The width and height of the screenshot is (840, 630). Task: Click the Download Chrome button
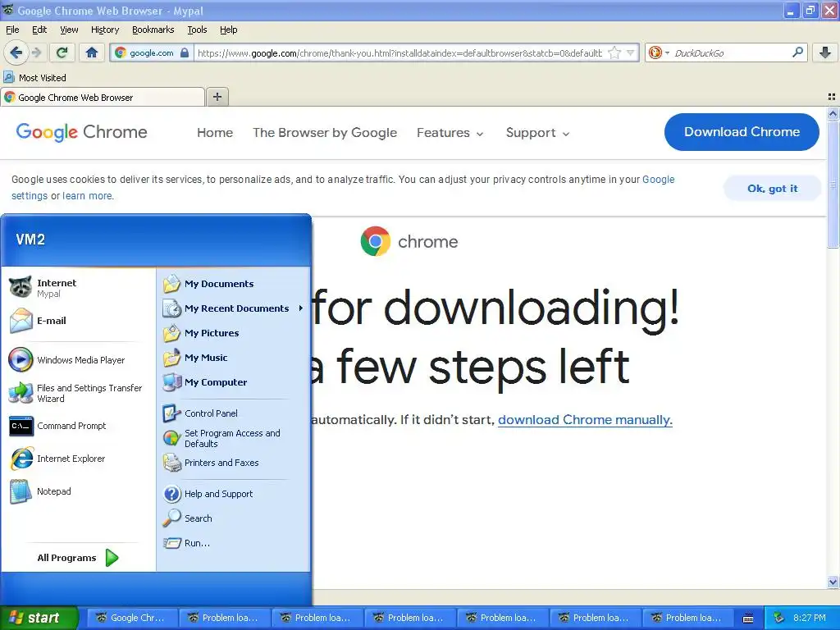(x=742, y=132)
